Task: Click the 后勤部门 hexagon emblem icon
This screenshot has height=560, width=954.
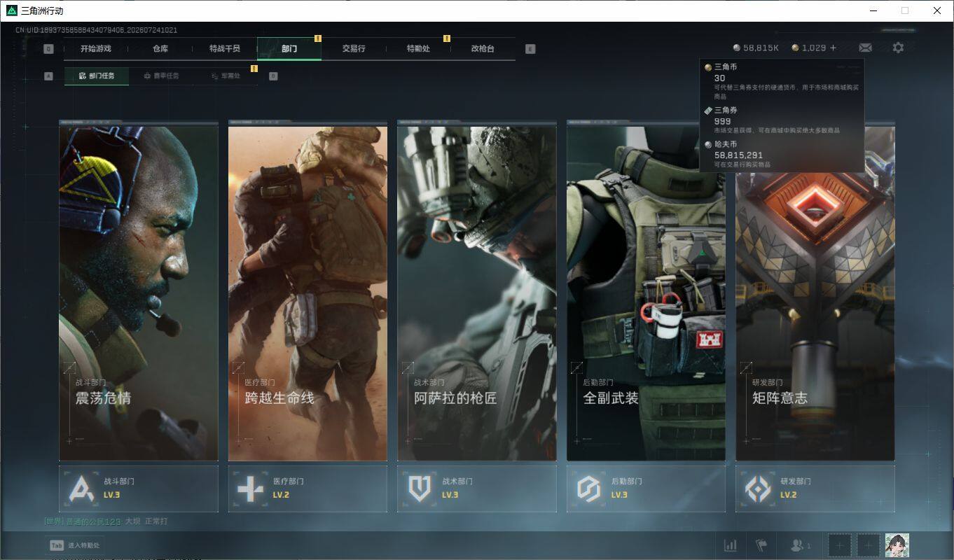Action: tap(588, 489)
